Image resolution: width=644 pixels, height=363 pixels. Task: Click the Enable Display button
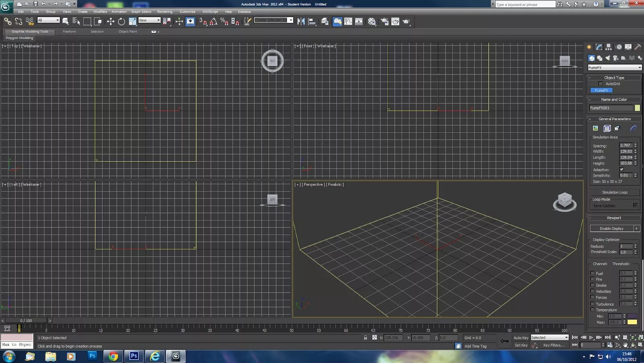click(611, 229)
